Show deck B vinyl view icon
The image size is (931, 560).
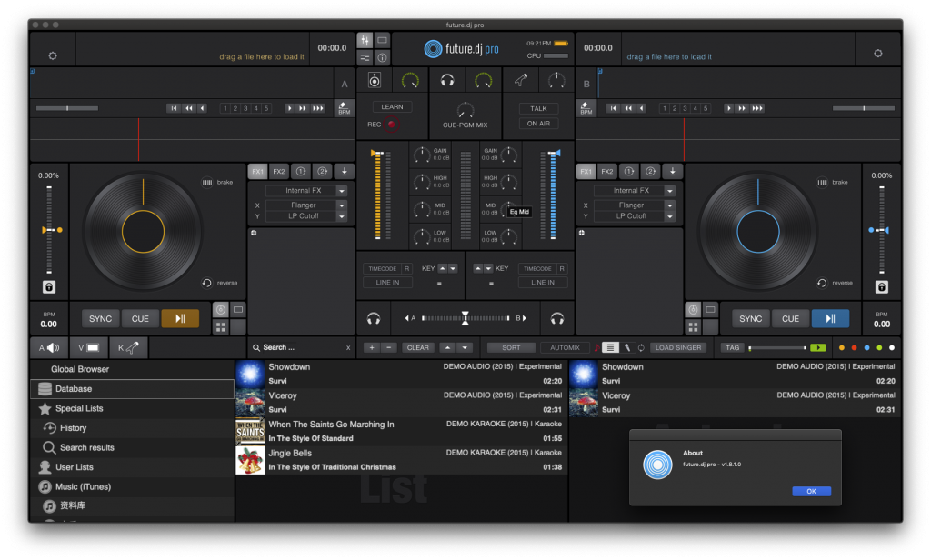pos(693,309)
